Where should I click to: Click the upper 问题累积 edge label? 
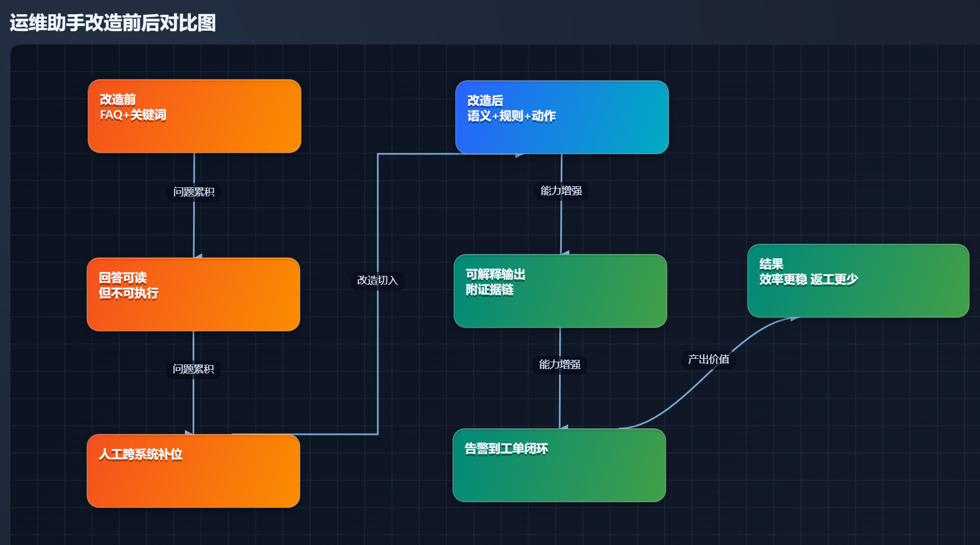[194, 192]
